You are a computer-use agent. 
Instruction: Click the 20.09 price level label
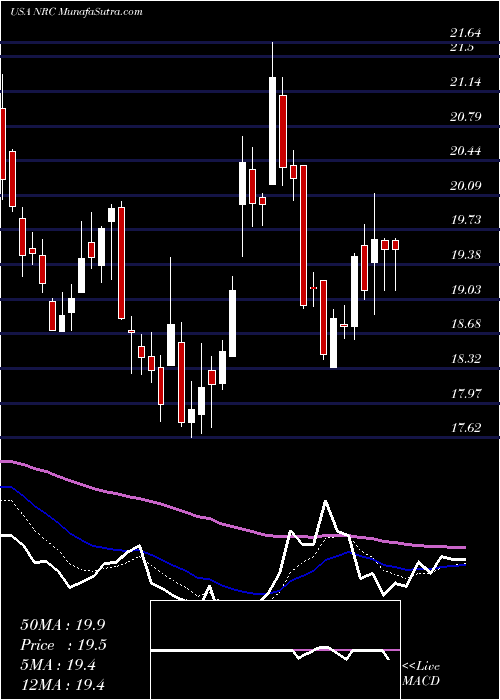tap(466, 185)
